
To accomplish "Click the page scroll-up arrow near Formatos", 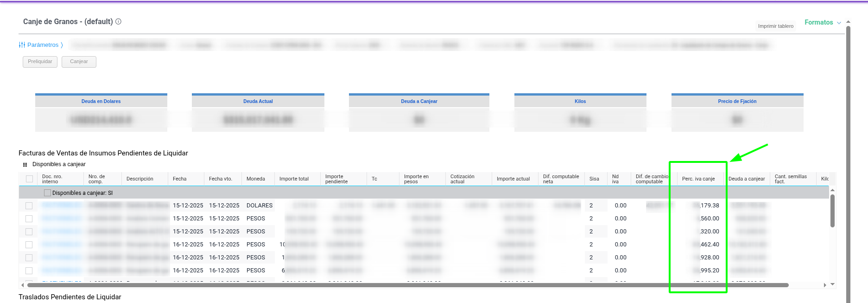I will (848, 22).
